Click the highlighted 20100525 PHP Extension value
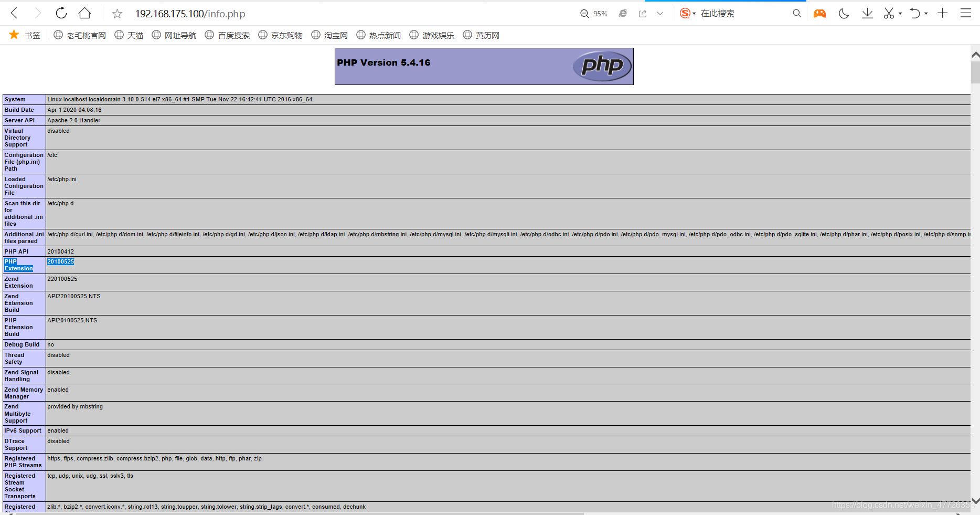This screenshot has width=980, height=515. tap(61, 261)
